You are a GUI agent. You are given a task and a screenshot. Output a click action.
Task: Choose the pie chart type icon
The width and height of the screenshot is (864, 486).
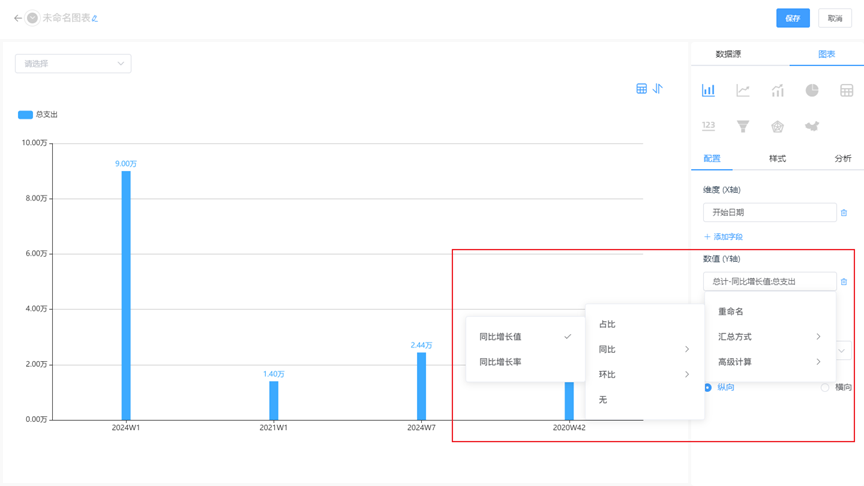[x=812, y=90]
